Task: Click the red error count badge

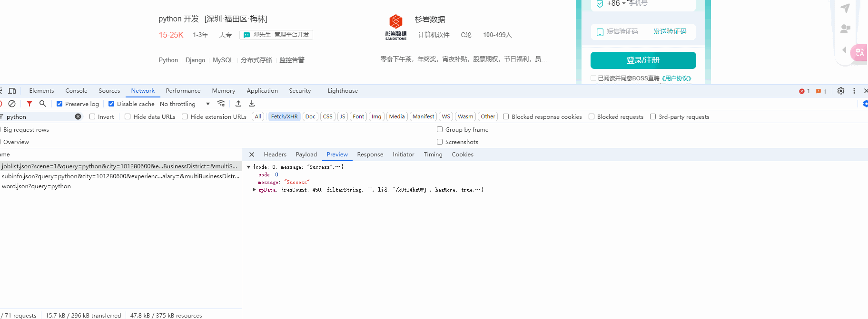Action: [x=804, y=91]
